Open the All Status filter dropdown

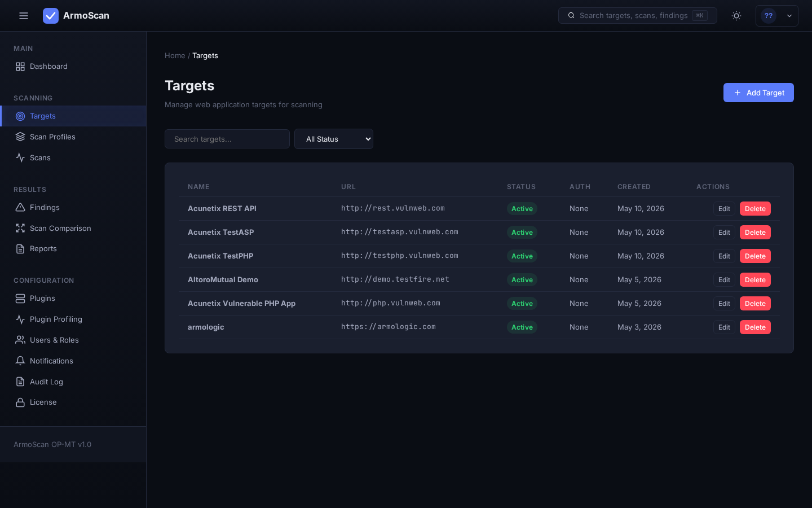click(x=334, y=139)
